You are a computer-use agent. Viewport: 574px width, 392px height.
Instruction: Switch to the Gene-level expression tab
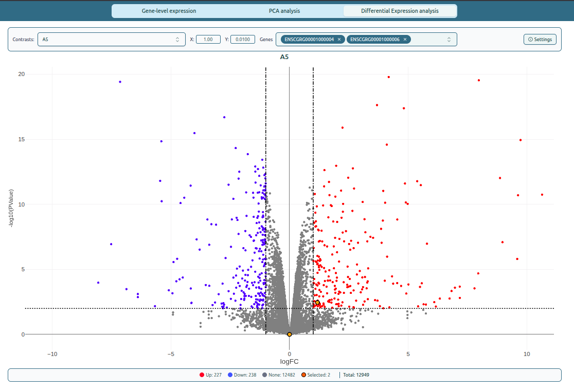(169, 11)
